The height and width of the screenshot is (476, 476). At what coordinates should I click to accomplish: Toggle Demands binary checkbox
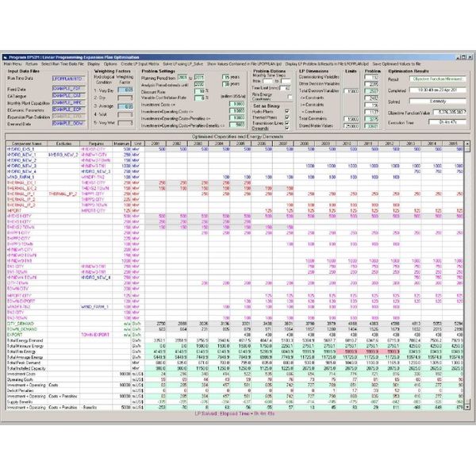tap(287, 128)
